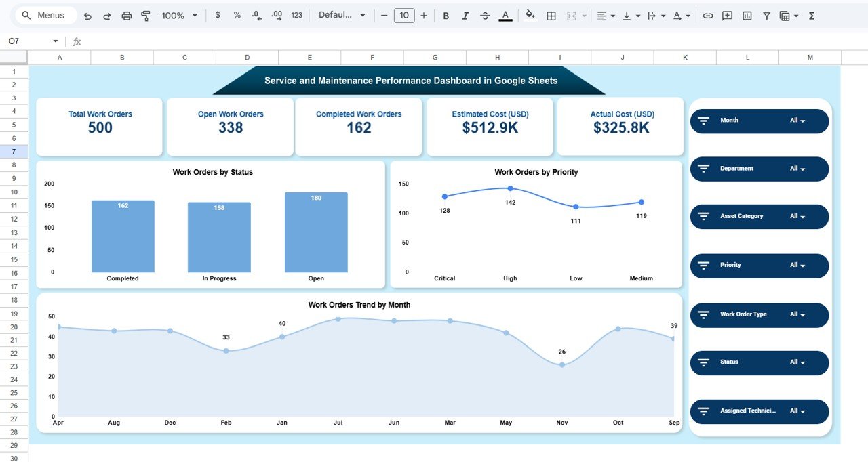Click the Undo button
The image size is (868, 462).
[87, 15]
